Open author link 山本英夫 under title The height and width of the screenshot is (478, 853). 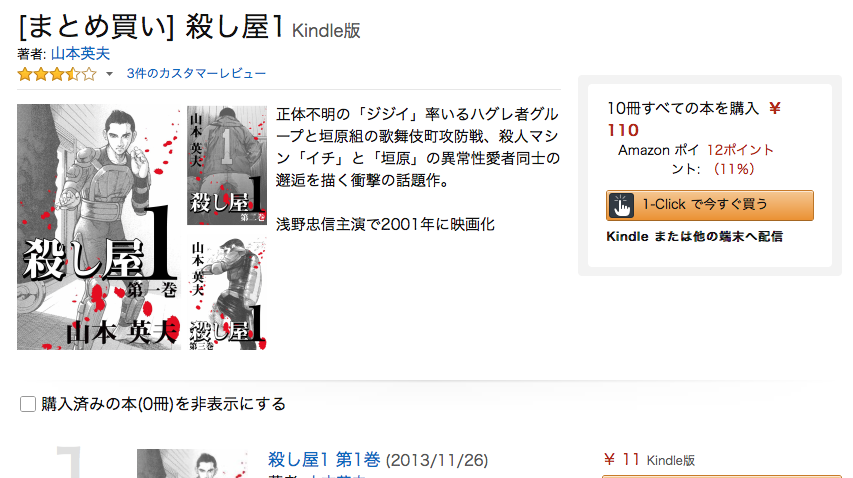[81, 53]
